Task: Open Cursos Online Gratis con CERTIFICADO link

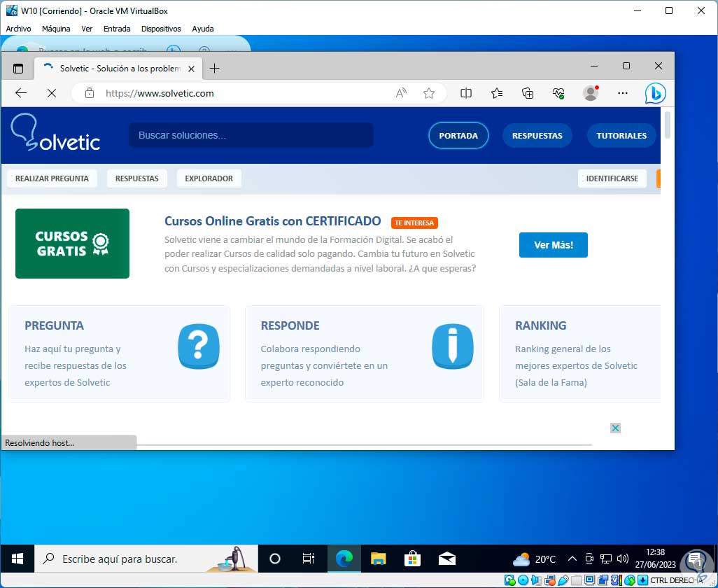Action: [272, 221]
